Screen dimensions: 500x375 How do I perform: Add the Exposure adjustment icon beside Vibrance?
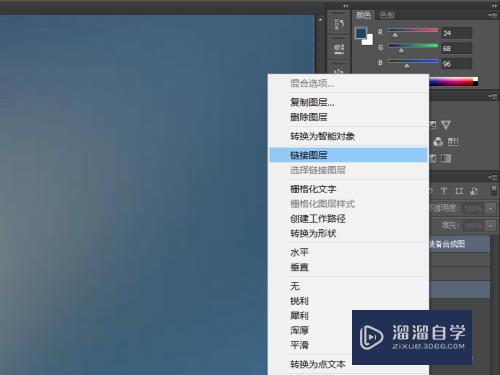pos(433,125)
